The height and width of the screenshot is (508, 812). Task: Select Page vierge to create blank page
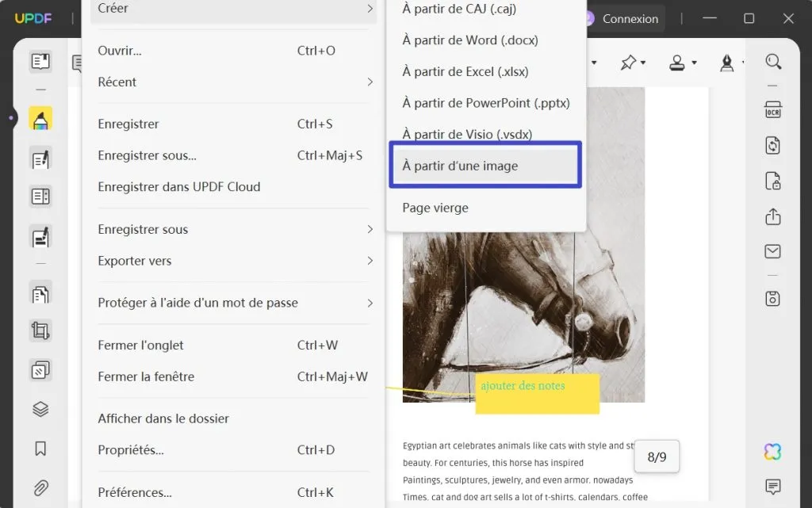coord(435,207)
